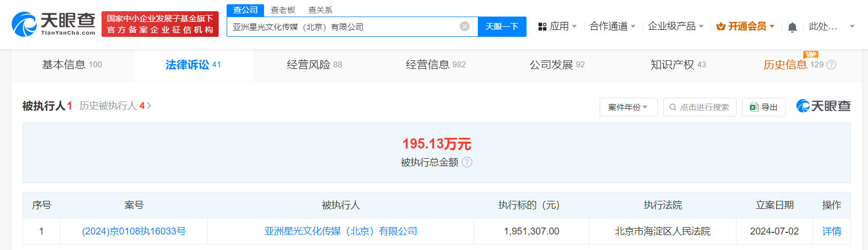Click the 序号 column header

(x=42, y=205)
